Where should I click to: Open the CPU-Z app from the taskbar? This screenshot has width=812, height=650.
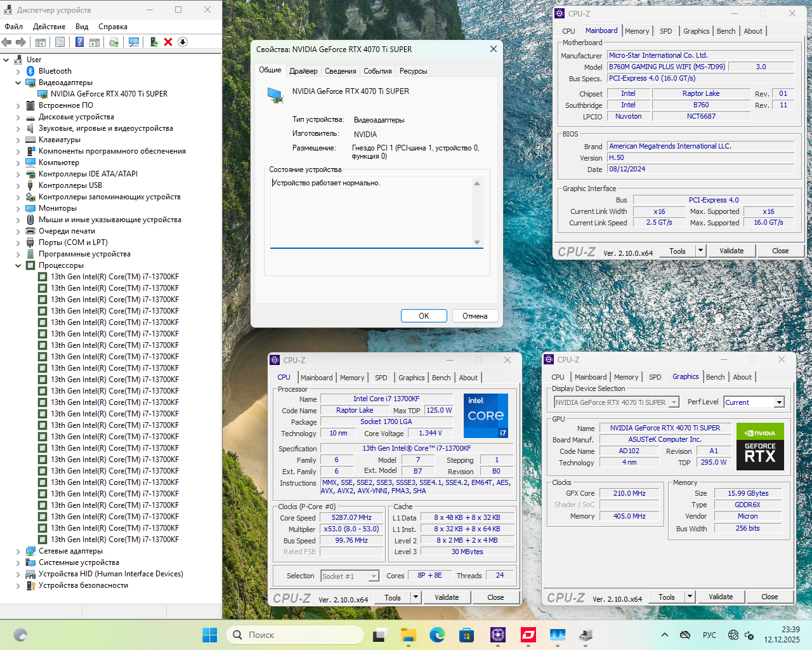coord(497,635)
